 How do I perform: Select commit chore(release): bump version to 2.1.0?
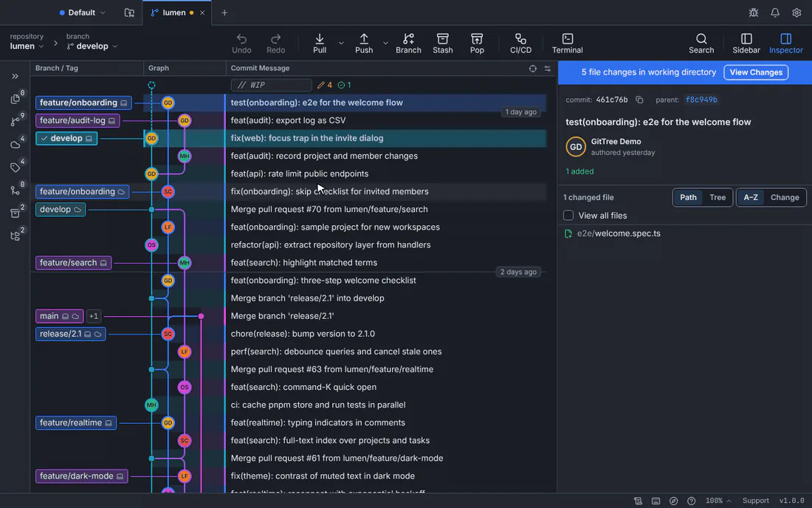coord(303,334)
